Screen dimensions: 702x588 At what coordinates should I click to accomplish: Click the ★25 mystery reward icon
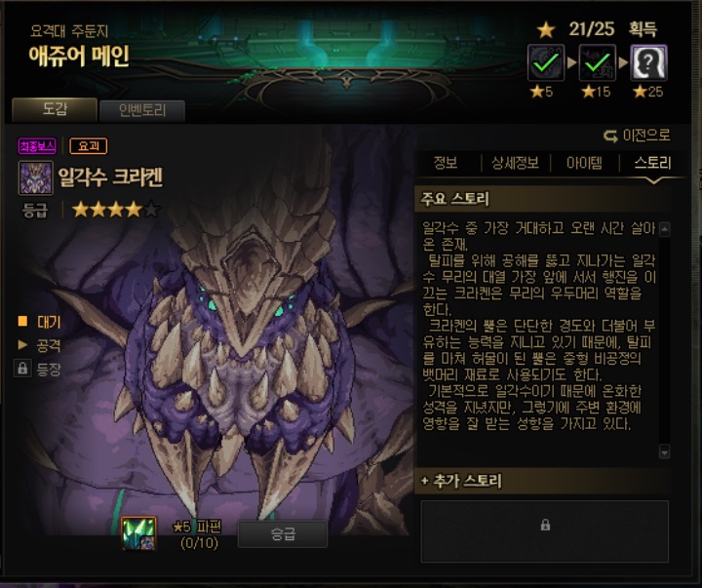648,62
